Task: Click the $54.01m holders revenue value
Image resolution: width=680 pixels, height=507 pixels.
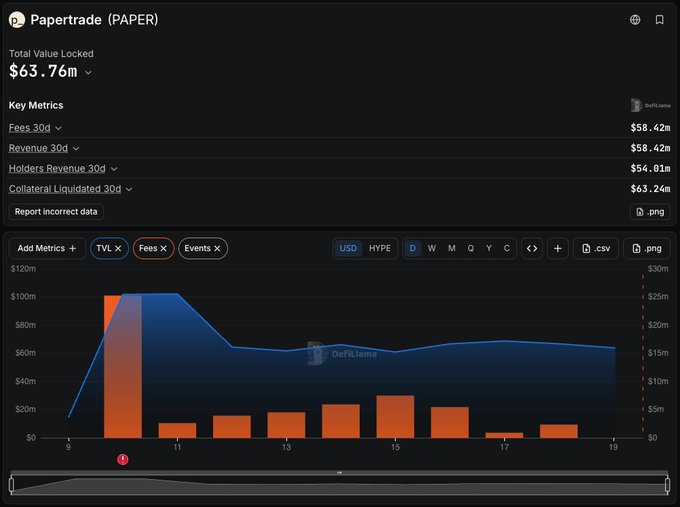Action: [x=650, y=169]
